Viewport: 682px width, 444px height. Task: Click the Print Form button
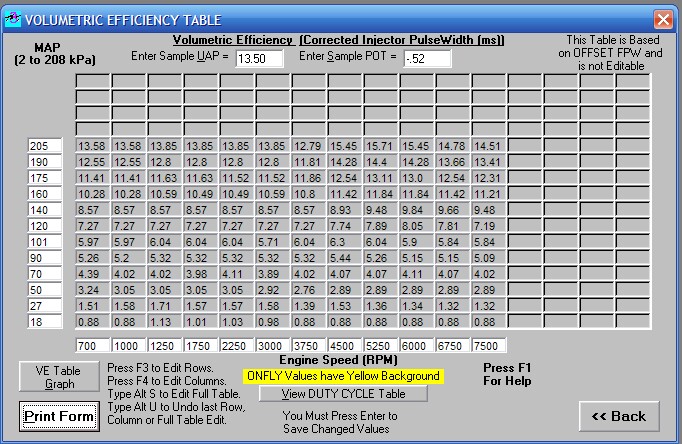[59, 417]
